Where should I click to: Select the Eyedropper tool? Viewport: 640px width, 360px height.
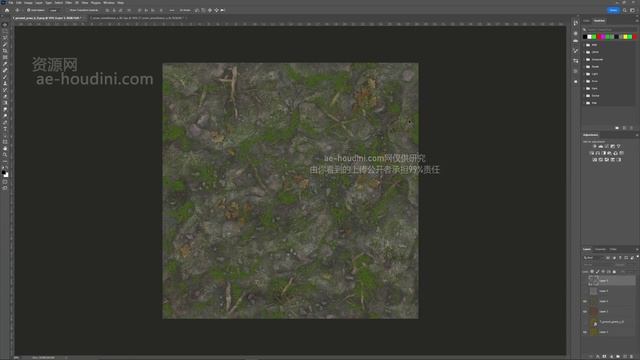(x=5, y=64)
